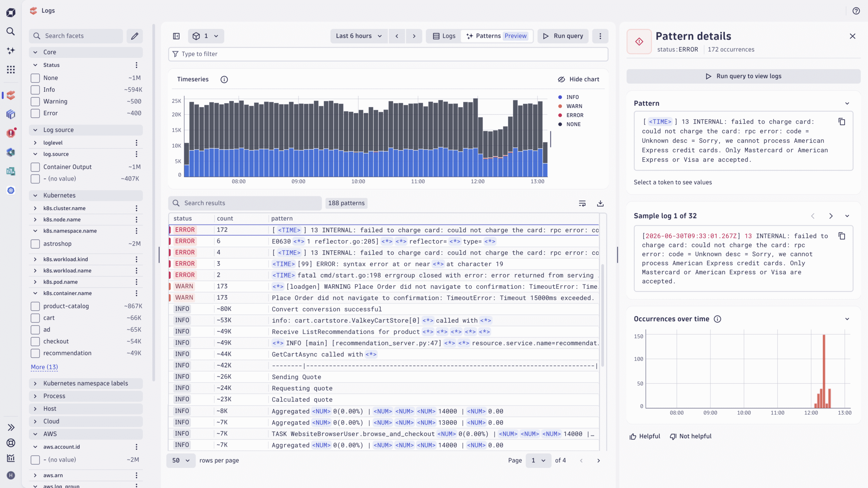
Task: Check the product-catalog container checkbox
Action: (x=35, y=306)
